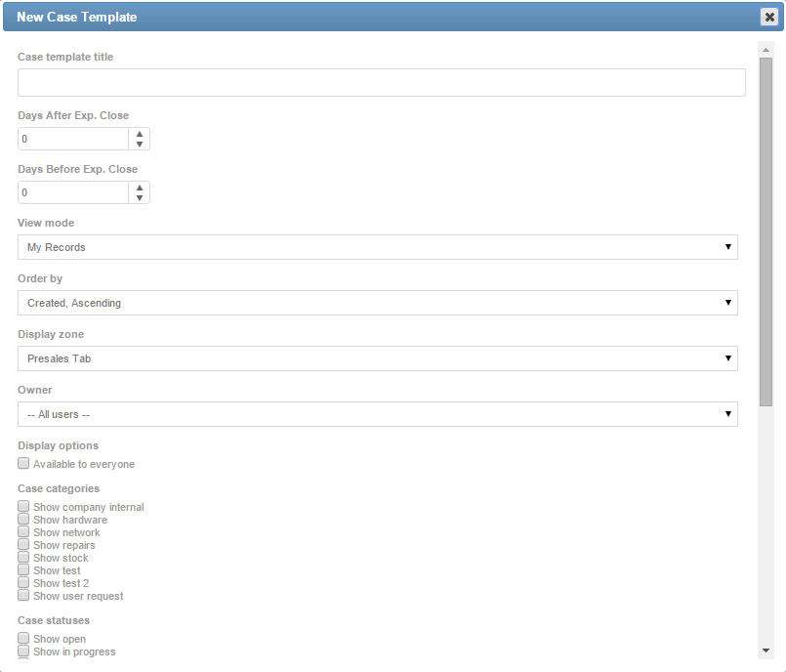The width and height of the screenshot is (786, 672).
Task: Increase Days After Exp. Close value
Action: 140,134
